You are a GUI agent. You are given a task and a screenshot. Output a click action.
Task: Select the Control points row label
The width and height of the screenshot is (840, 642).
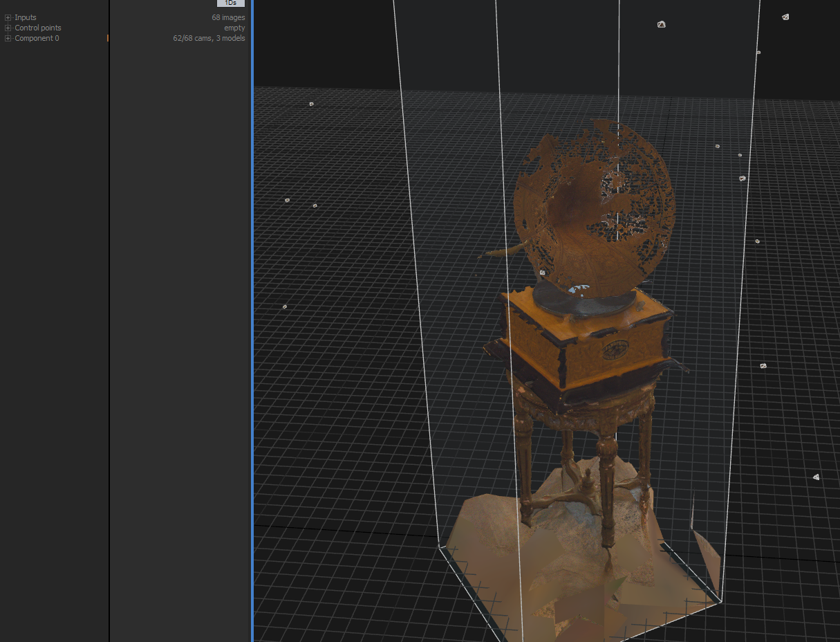[38, 28]
